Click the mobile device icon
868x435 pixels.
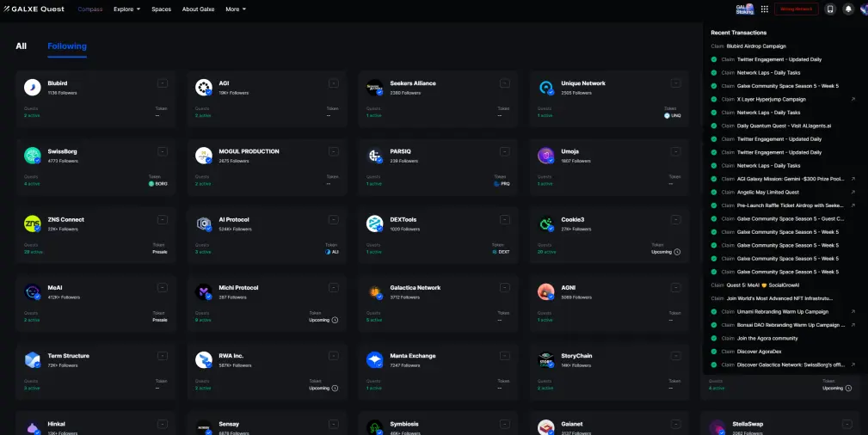click(x=830, y=9)
